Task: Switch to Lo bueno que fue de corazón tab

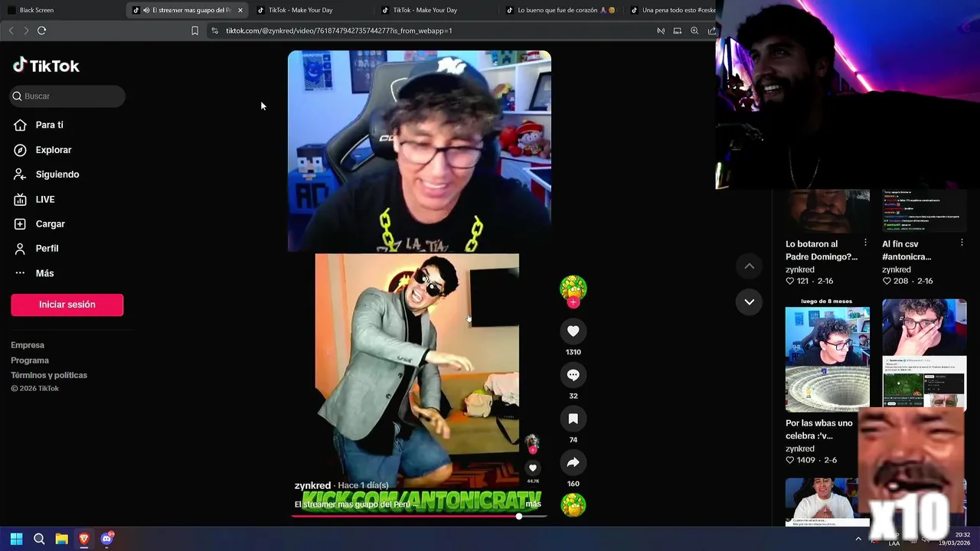Action: [563, 10]
